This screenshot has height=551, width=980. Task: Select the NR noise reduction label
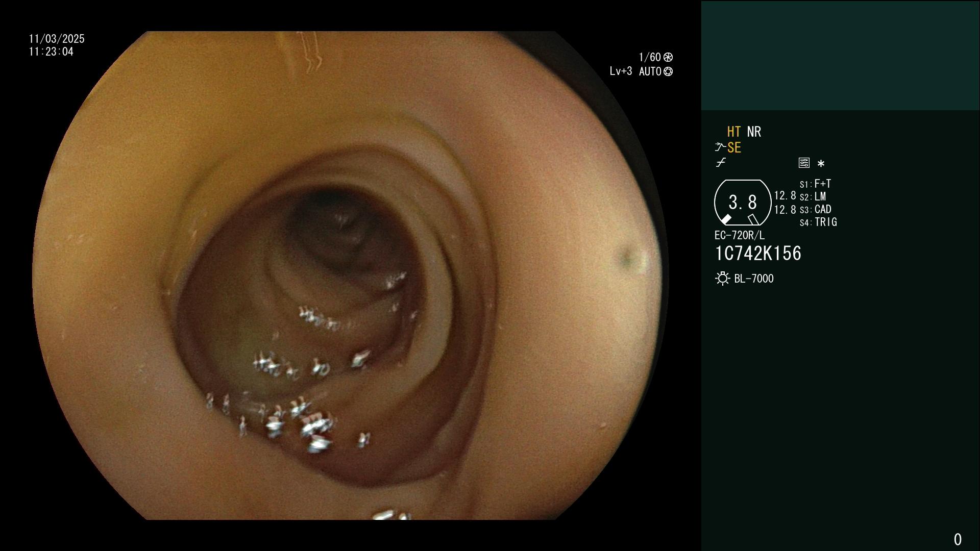[754, 132]
